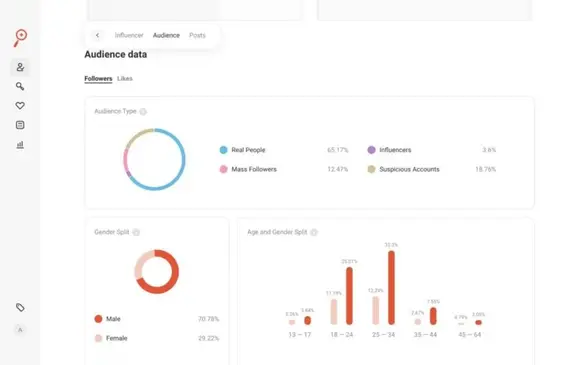Click the Real People label
Viewport: 579px width, 365px height.
pos(248,150)
